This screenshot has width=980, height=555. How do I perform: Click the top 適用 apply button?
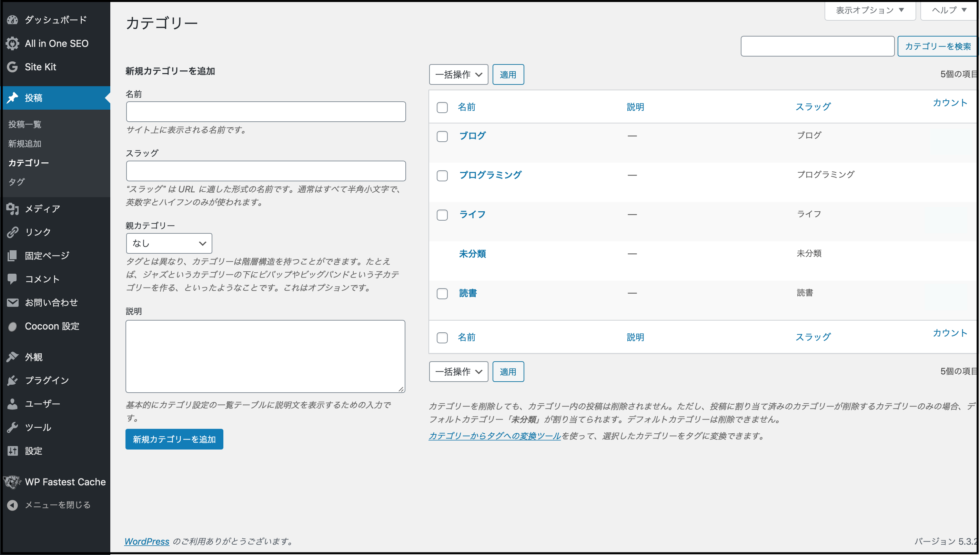(x=508, y=74)
